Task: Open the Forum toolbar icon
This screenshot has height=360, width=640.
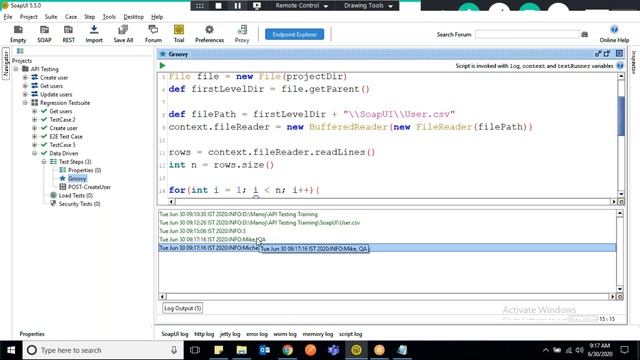Action: [153, 34]
